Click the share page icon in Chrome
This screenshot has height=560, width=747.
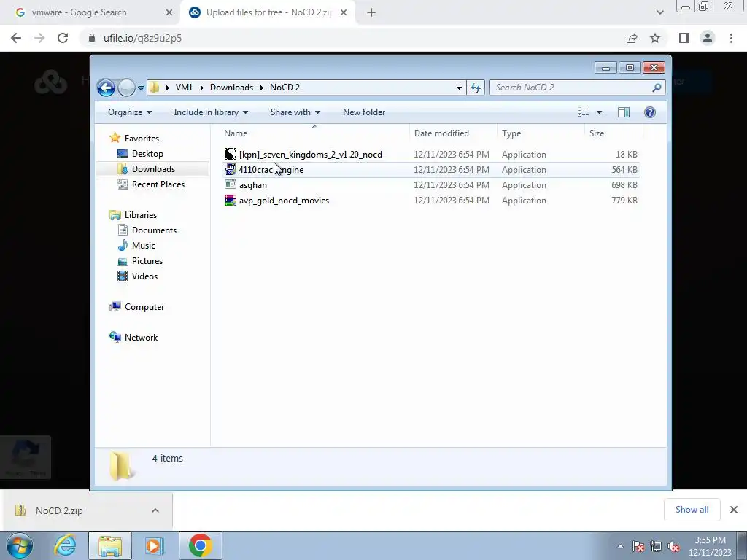click(632, 38)
